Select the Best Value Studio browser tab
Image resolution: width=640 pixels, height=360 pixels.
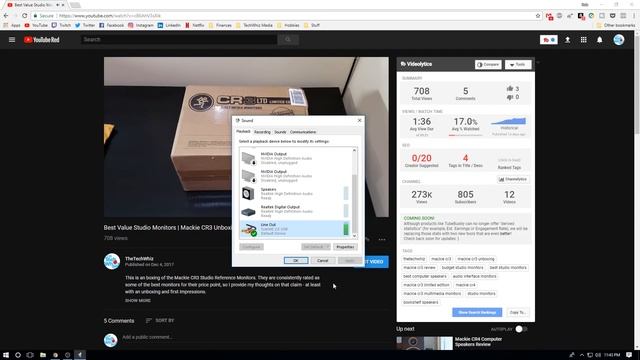tap(36, 5)
